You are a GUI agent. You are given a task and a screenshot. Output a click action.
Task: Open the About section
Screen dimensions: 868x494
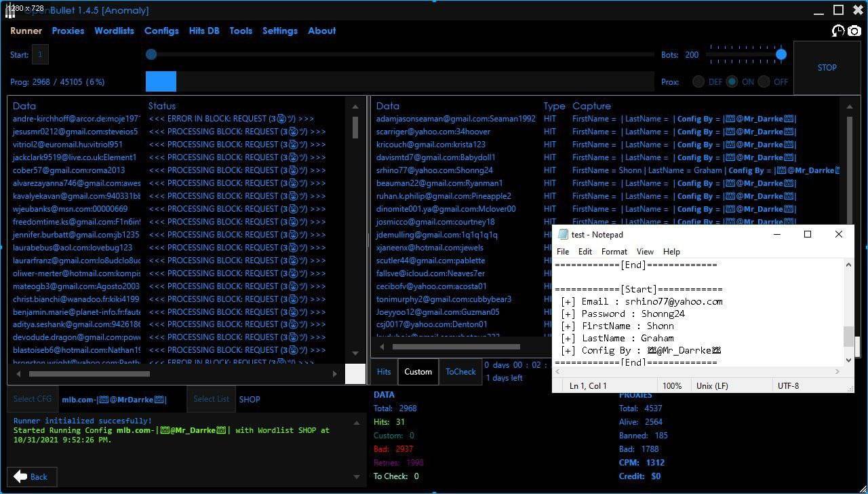click(322, 31)
